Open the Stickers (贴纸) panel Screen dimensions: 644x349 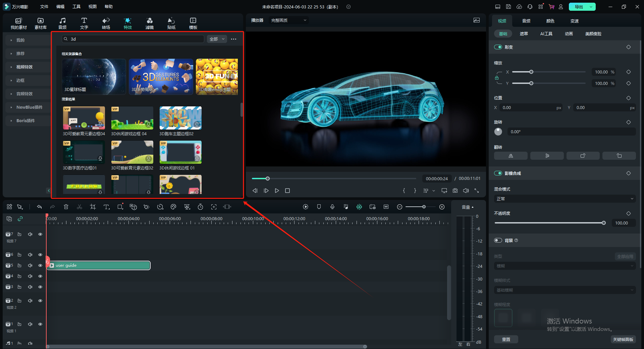pyautogui.click(x=171, y=23)
